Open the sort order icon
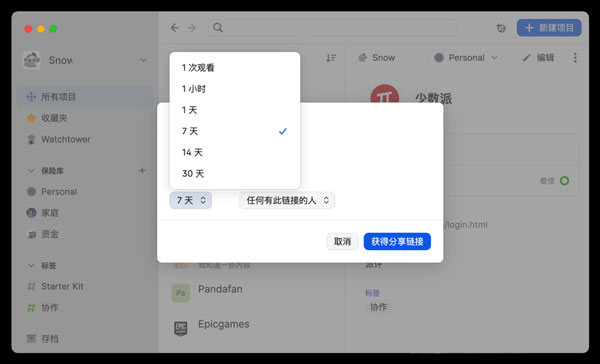Screen dimensions: 600x364 (x=331, y=58)
